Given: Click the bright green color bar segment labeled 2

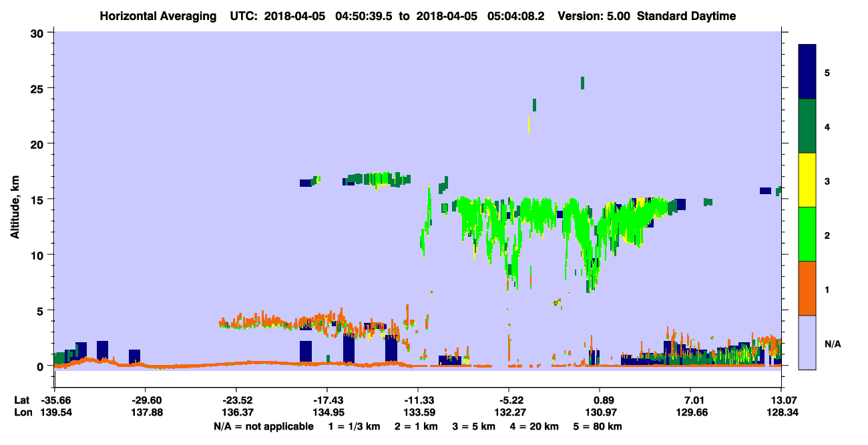Looking at the screenshot, I should [x=807, y=234].
